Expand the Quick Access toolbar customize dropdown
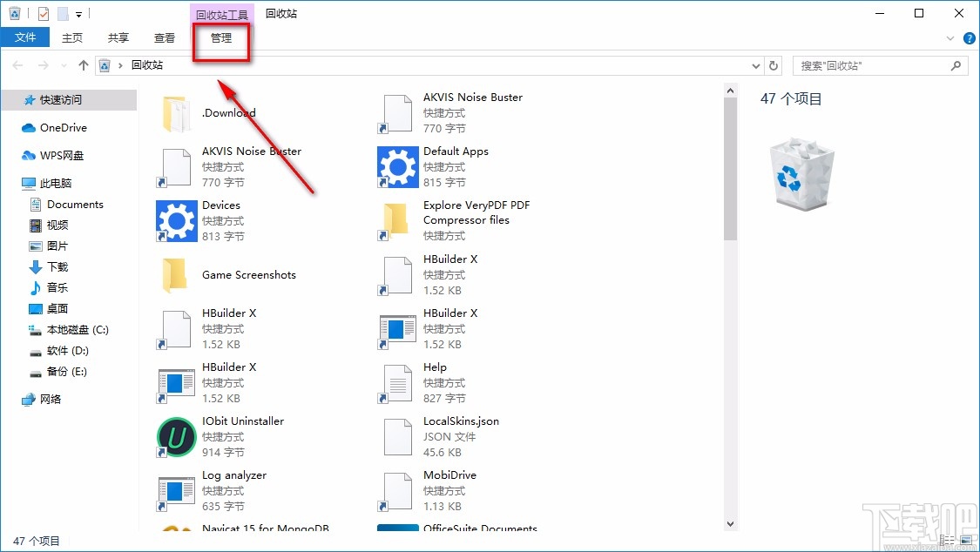Image resolution: width=980 pixels, height=552 pixels. 79,13
